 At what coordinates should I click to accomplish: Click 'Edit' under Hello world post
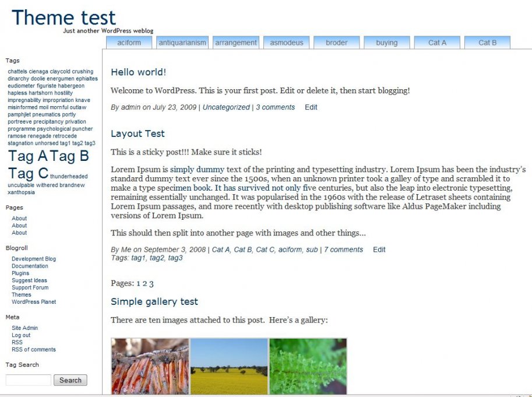pos(311,107)
